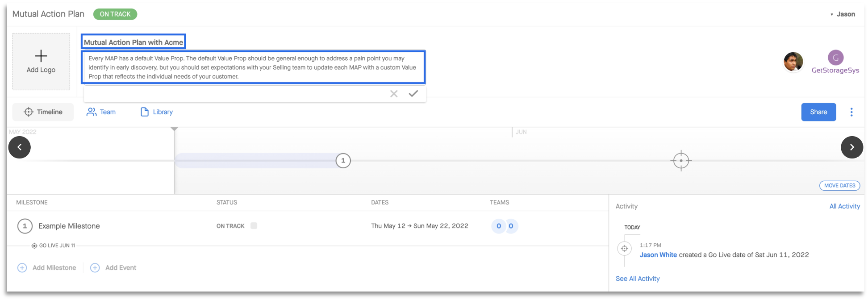Open the Jason White name link in activity

coord(658,255)
